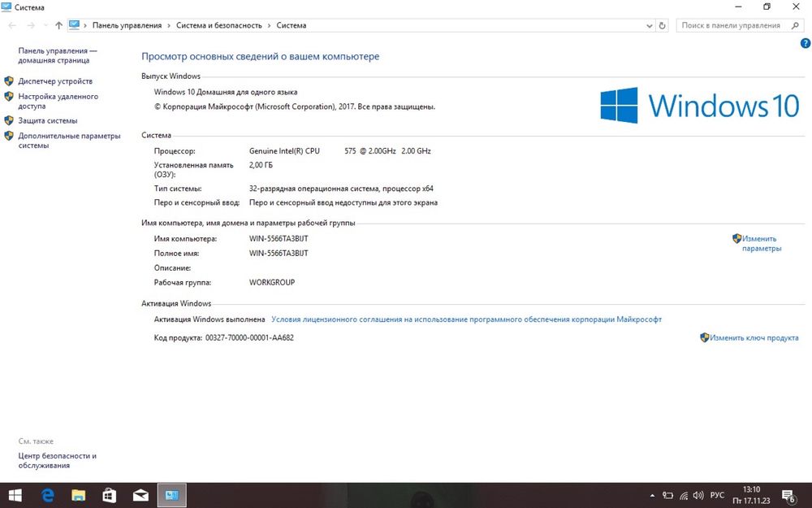The height and width of the screenshot is (508, 812).
Task: Open Дополнительные параметры системы
Action: 69,141
